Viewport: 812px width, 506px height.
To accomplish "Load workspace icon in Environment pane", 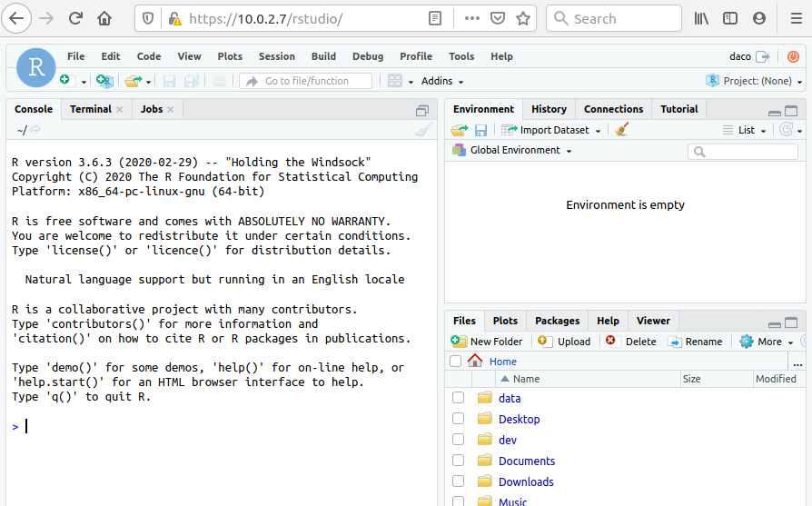I will coord(460,130).
